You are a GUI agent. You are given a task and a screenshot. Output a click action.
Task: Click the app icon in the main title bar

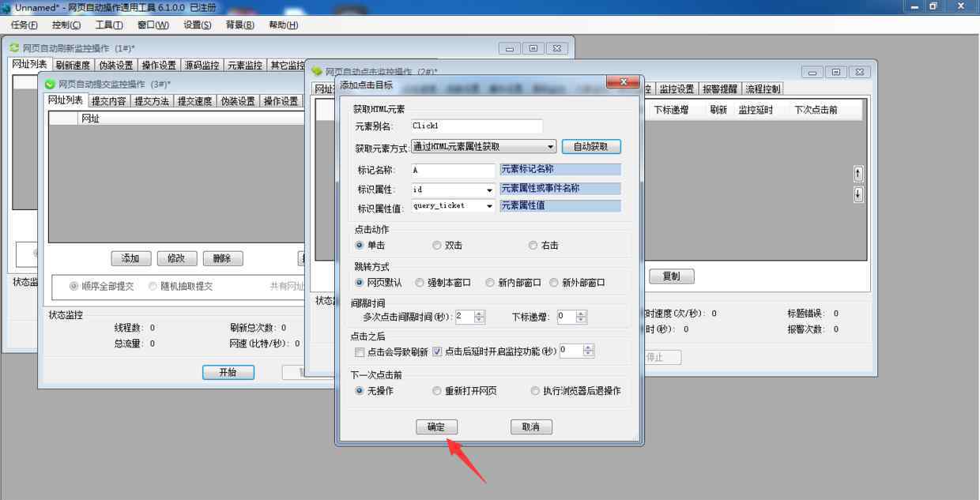[7, 6]
